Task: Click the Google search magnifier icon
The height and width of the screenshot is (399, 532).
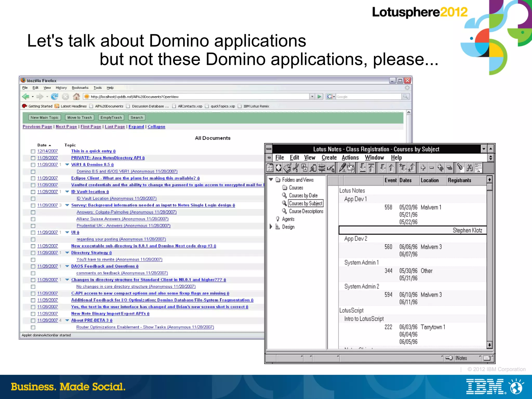Action: [x=405, y=97]
